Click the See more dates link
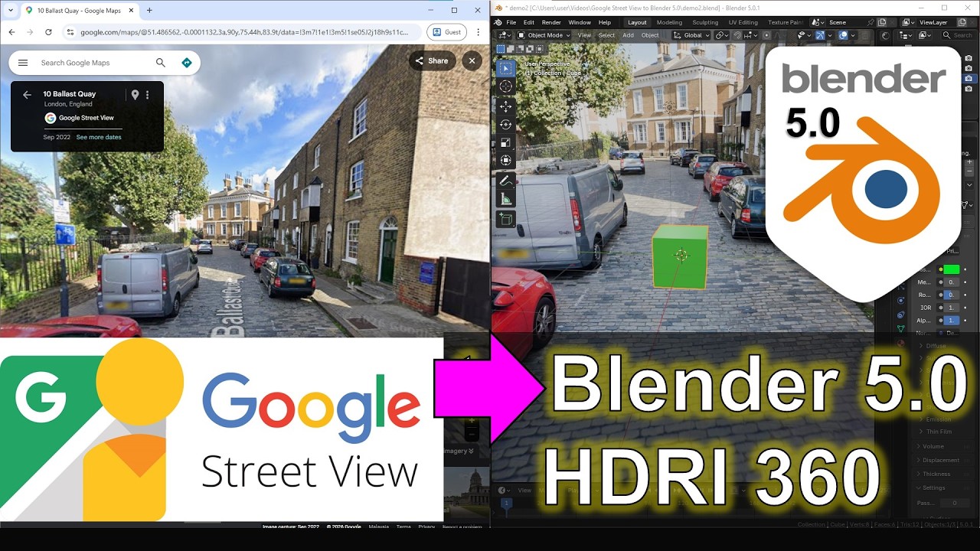Image resolution: width=980 pixels, height=551 pixels. pyautogui.click(x=99, y=137)
